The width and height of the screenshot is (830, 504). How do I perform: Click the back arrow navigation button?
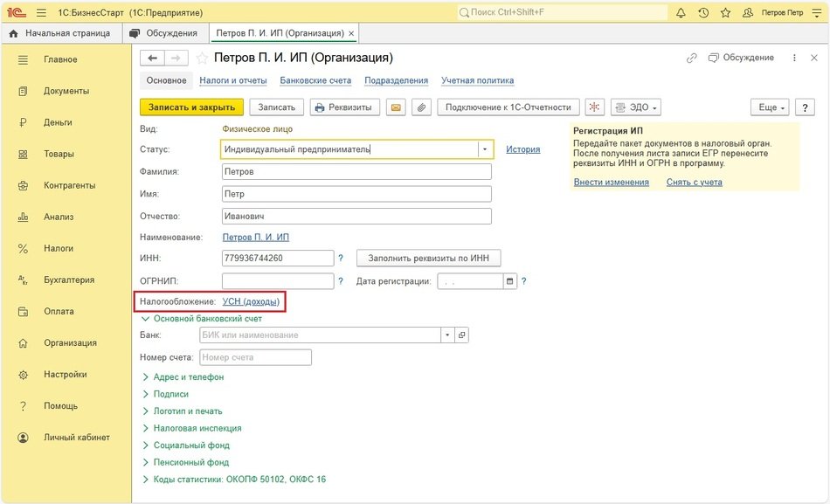[153, 59]
